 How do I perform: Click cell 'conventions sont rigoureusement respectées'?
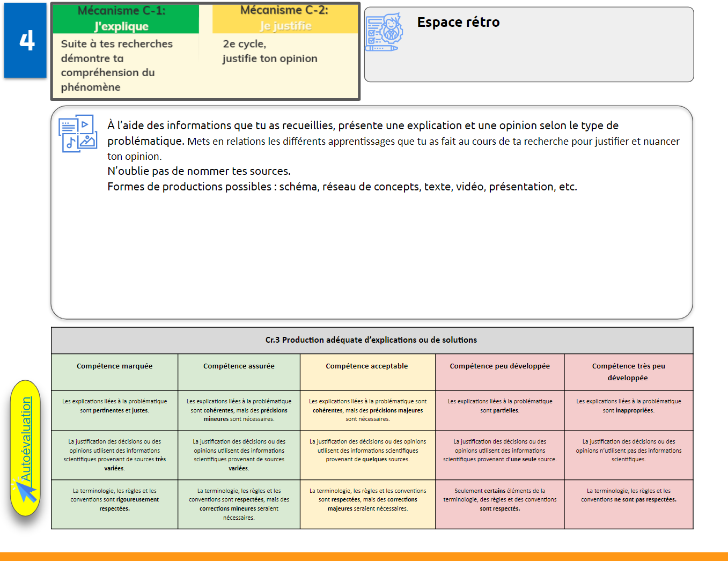(114, 504)
